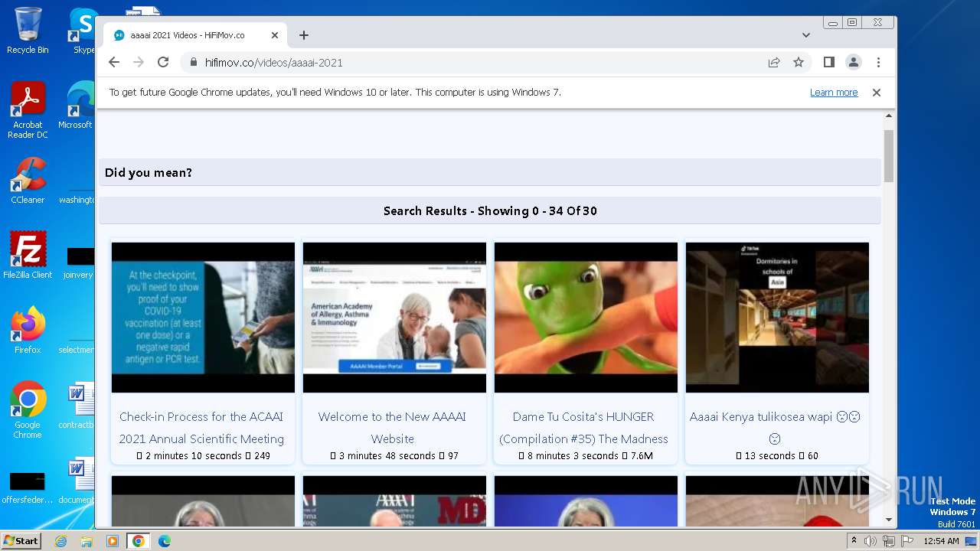Click the share page icon in address bar
Image resolution: width=980 pixels, height=551 pixels.
coord(774,63)
